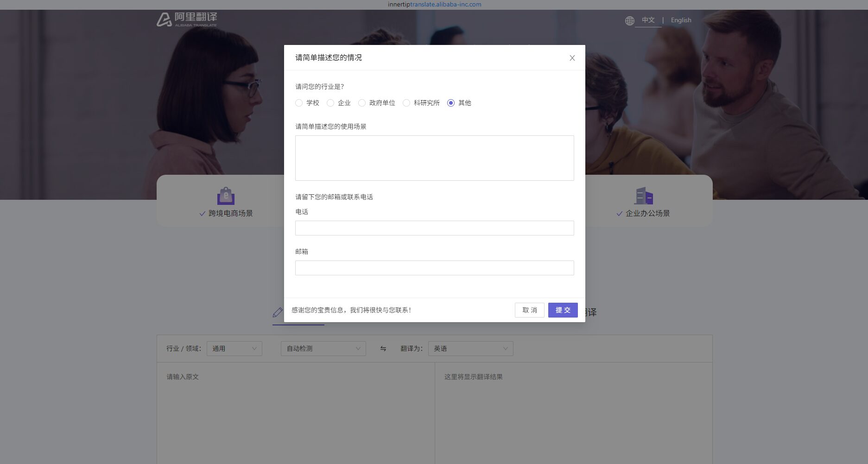Click the Alibaba Translate logo icon
Screen dimensions: 868x464
point(164,19)
